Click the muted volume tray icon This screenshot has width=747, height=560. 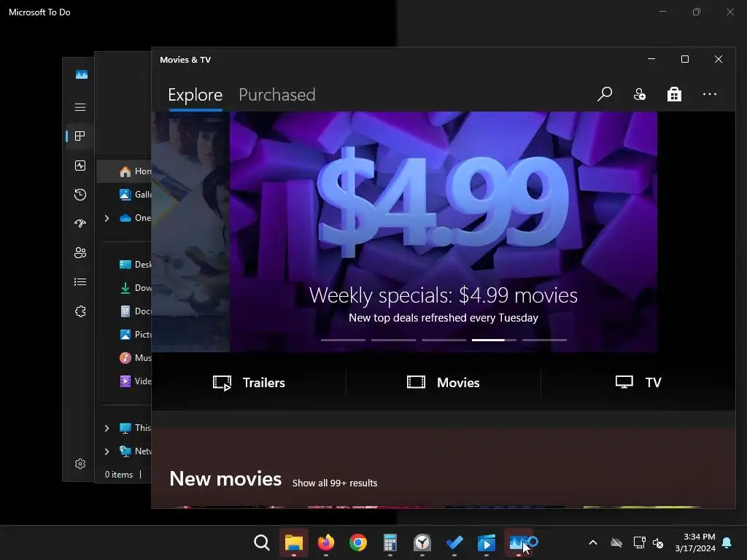click(658, 542)
